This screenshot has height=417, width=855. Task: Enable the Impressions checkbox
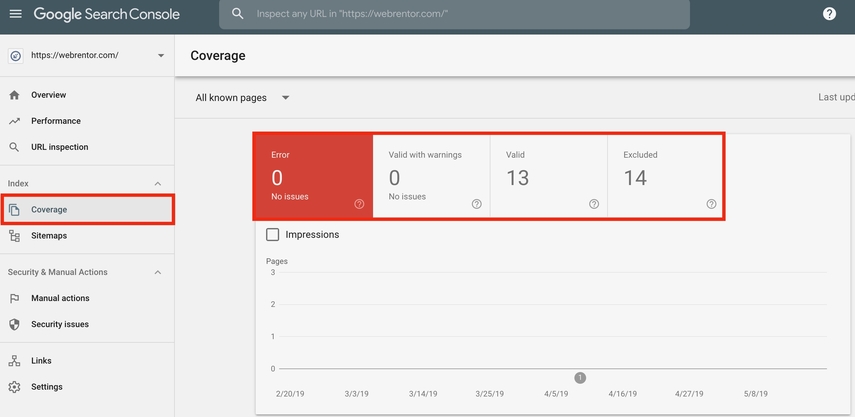[273, 235]
